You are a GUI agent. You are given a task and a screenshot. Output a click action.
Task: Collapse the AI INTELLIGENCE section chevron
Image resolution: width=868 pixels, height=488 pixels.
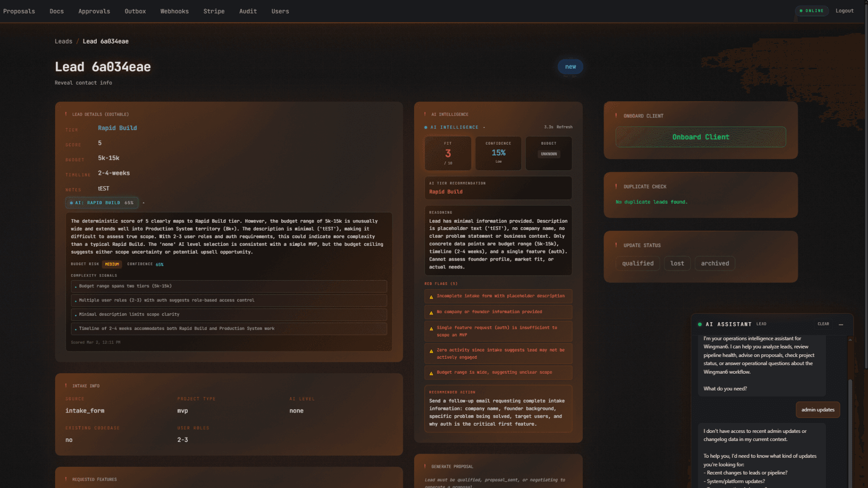[x=484, y=127]
